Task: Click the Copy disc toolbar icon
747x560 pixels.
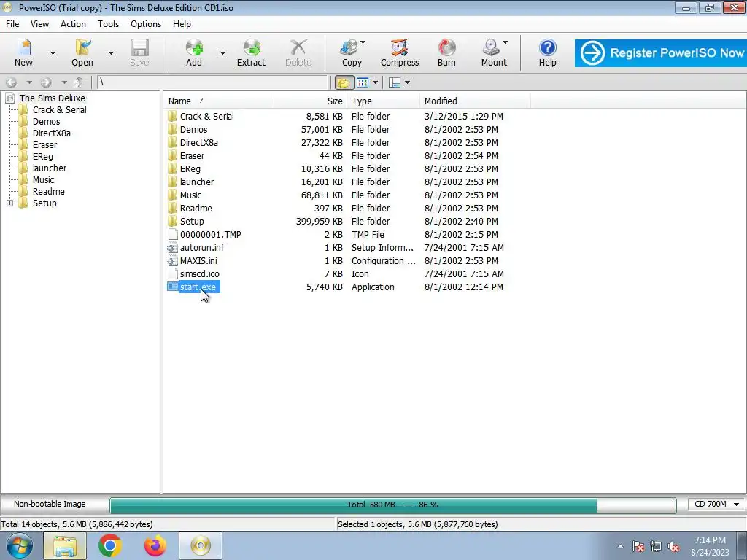Action: pos(352,52)
